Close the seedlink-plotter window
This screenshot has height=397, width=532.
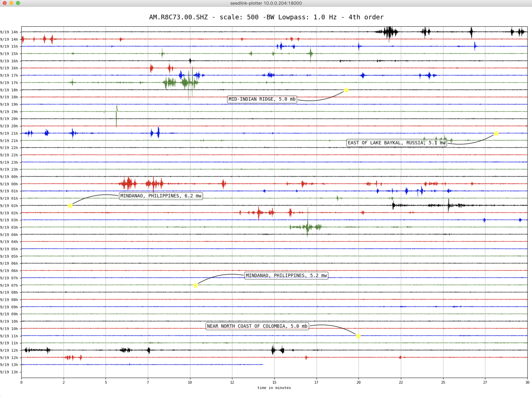pos(4,3)
